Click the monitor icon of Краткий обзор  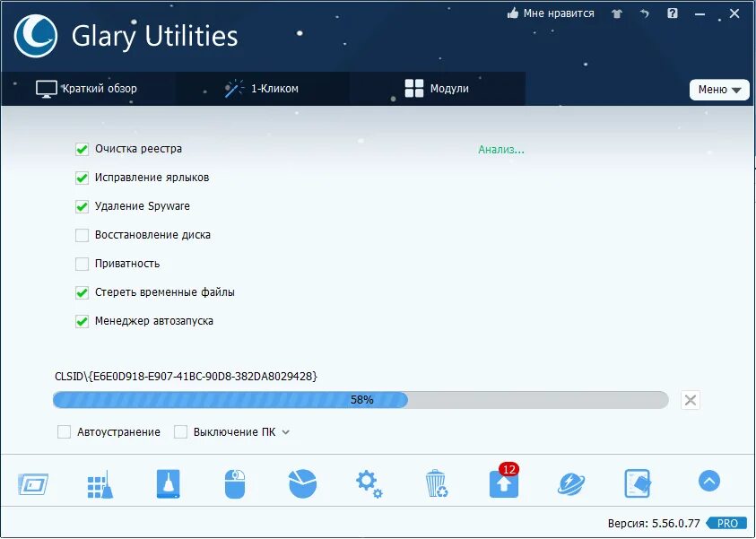47,89
